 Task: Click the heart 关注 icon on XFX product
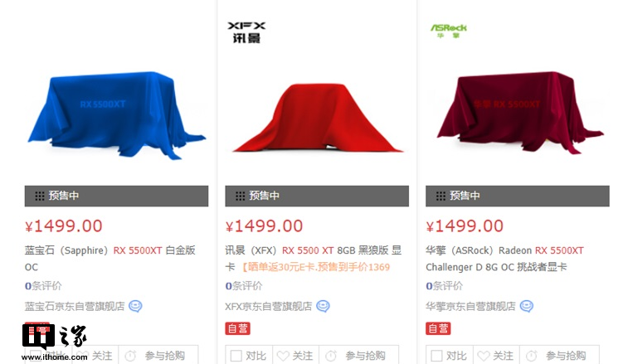point(283,356)
